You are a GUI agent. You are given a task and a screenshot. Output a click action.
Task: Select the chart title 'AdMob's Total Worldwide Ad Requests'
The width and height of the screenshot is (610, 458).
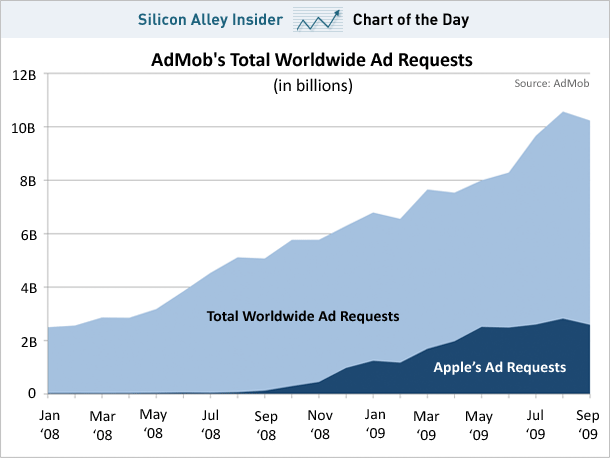tap(312, 60)
